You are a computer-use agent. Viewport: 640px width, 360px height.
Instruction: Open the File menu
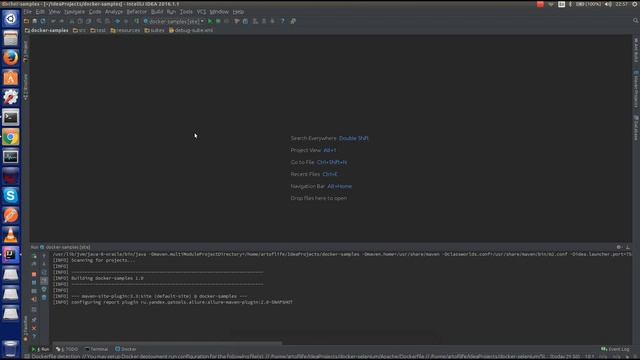point(27,12)
